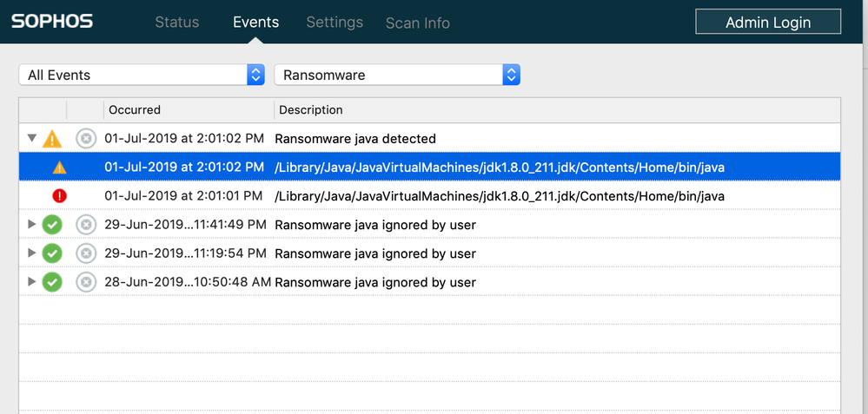Click the Admin Login button
Image resolution: width=868 pixels, height=414 pixels.
[x=768, y=22]
